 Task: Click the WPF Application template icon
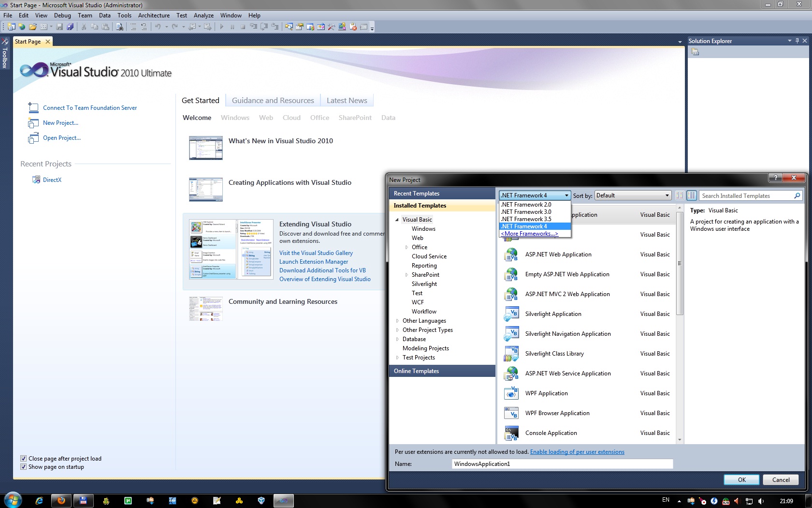[x=511, y=393]
